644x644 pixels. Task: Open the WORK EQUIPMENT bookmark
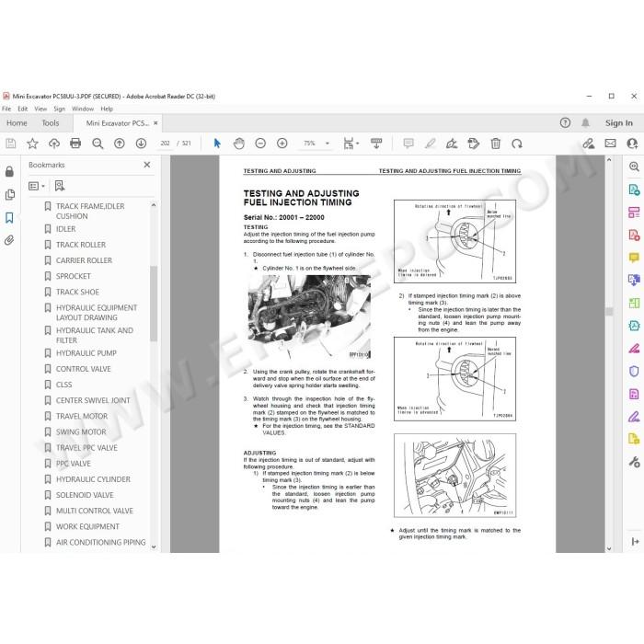87,526
